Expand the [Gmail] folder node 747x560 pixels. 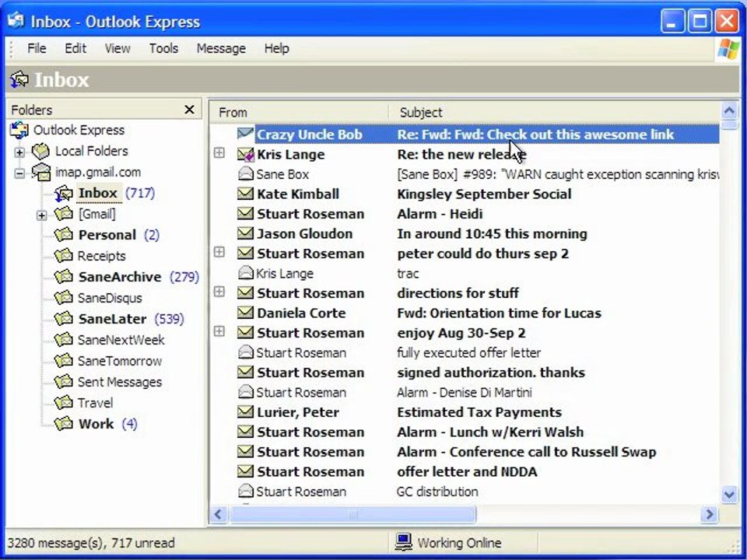point(42,215)
